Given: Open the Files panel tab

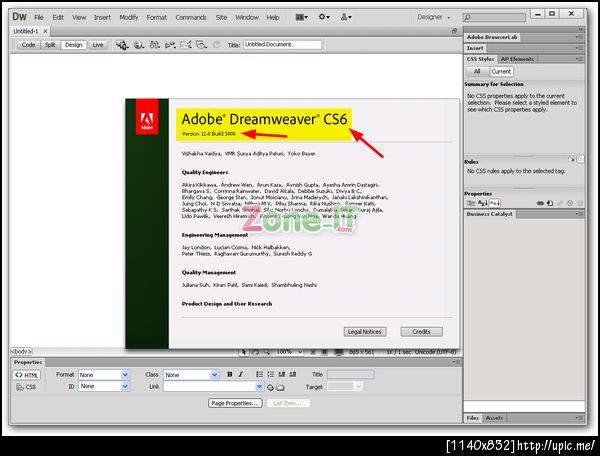Looking at the screenshot, I should [x=473, y=418].
